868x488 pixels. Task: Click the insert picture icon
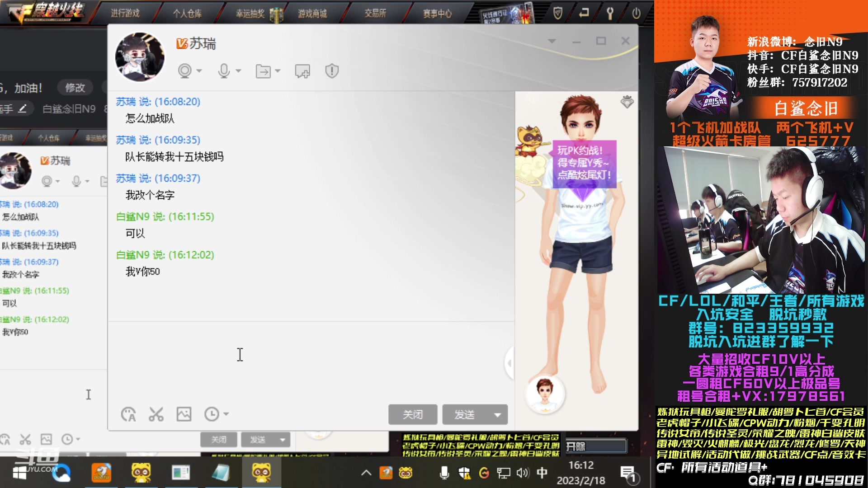(184, 414)
